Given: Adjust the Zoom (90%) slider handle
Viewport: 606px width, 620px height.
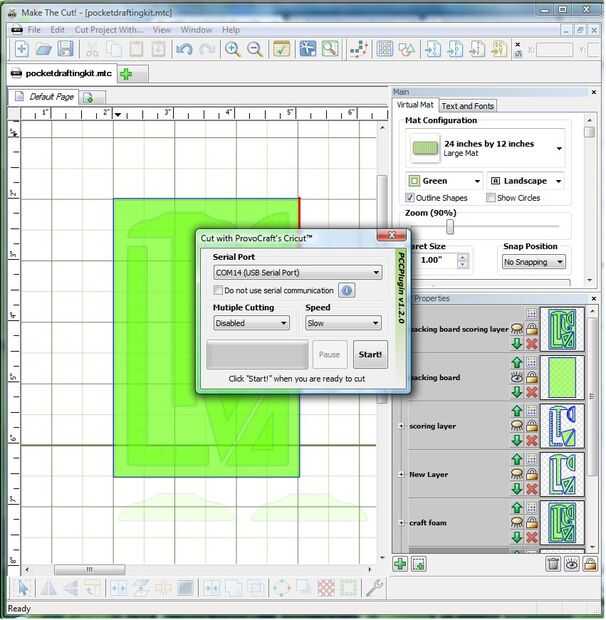Looking at the screenshot, I should click(x=450, y=227).
